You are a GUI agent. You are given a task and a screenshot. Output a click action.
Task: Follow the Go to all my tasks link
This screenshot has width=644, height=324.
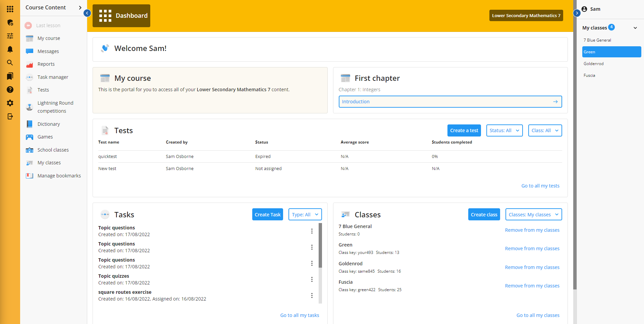pos(300,315)
